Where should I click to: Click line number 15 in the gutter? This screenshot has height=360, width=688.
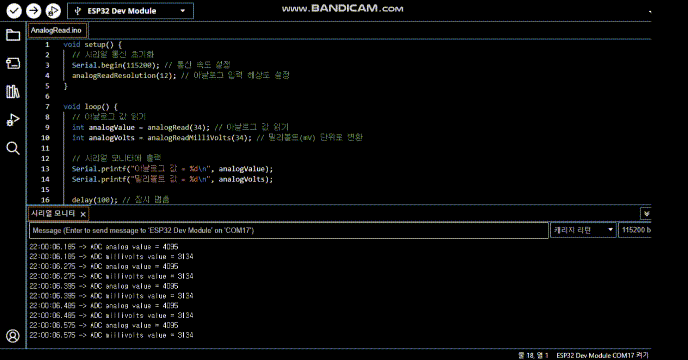click(x=45, y=190)
